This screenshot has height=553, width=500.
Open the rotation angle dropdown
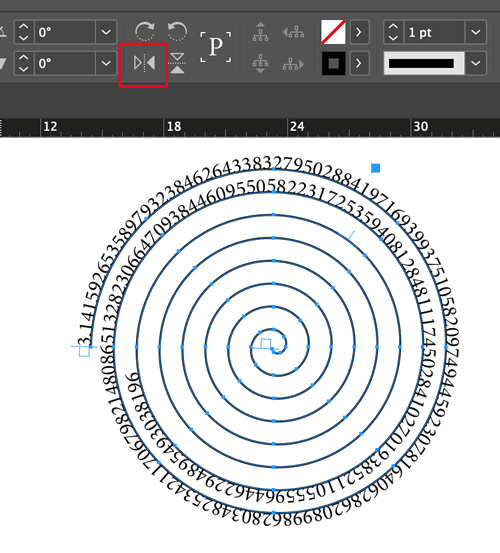[106, 32]
